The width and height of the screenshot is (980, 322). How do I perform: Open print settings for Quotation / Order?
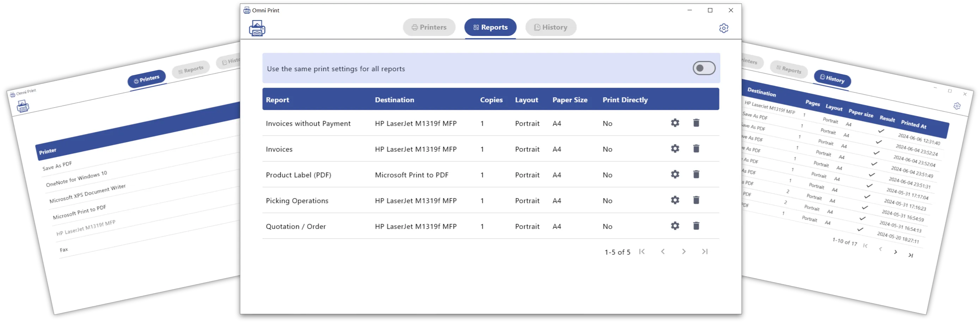674,225
